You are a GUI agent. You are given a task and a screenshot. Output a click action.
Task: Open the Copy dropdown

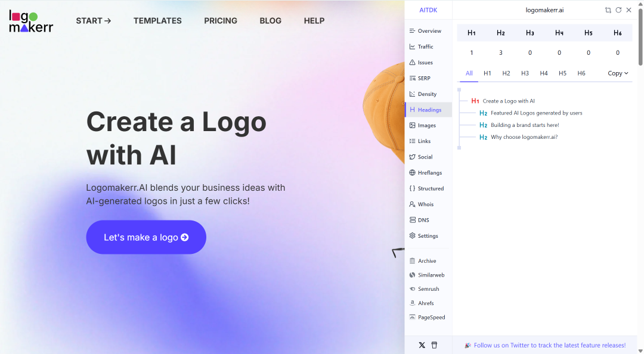click(x=618, y=73)
